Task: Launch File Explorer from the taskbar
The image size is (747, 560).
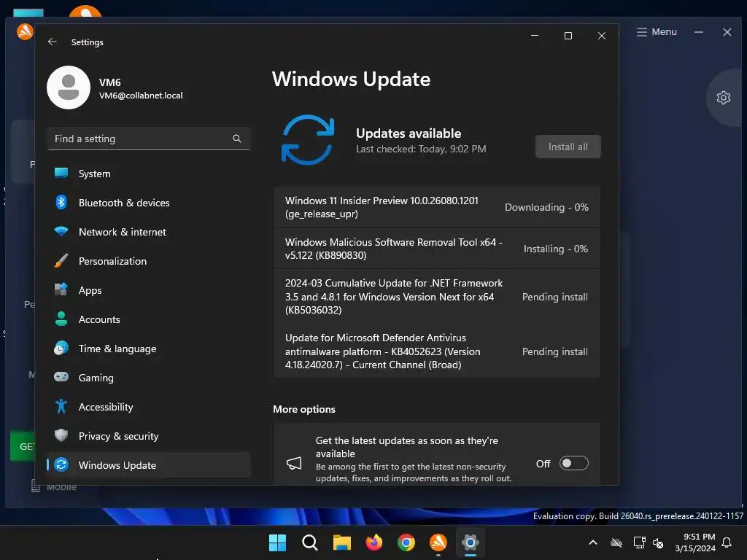Action: coord(341,542)
